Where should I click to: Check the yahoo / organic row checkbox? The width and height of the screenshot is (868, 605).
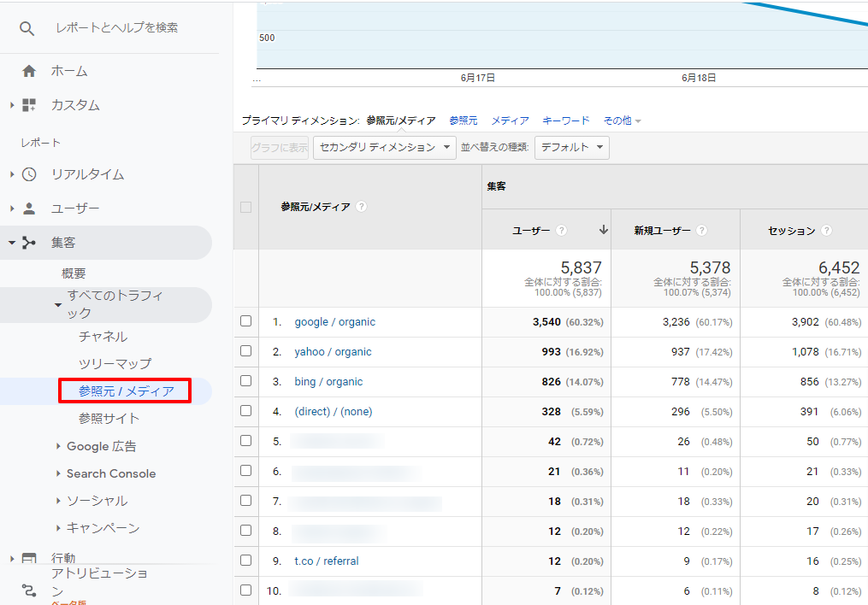[246, 351]
